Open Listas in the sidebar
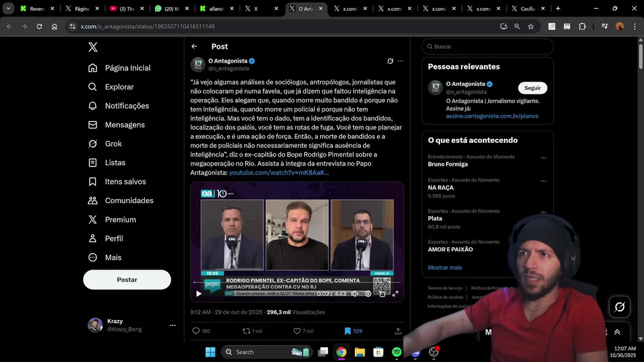644x362 pixels. pyautogui.click(x=107, y=162)
